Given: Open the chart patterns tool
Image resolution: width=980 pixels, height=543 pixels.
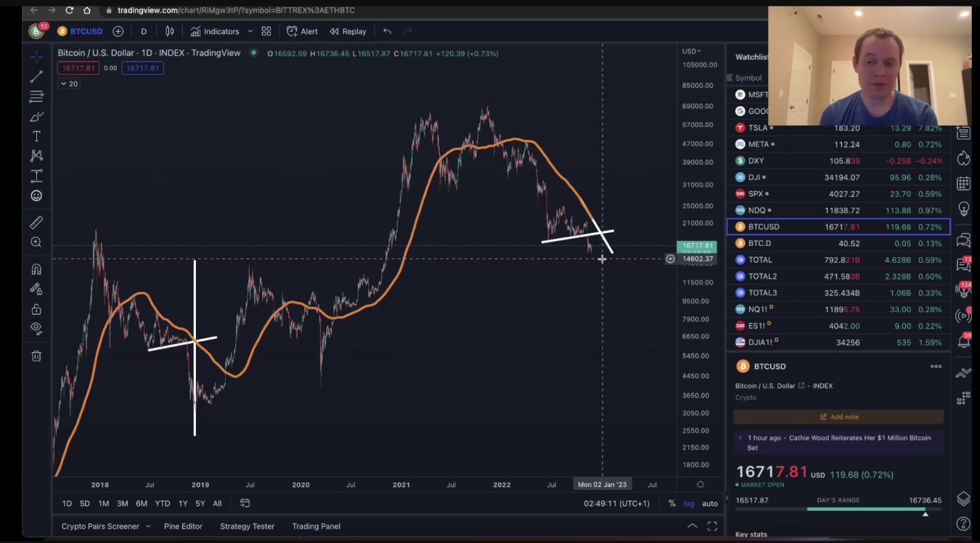Looking at the screenshot, I should [36, 156].
